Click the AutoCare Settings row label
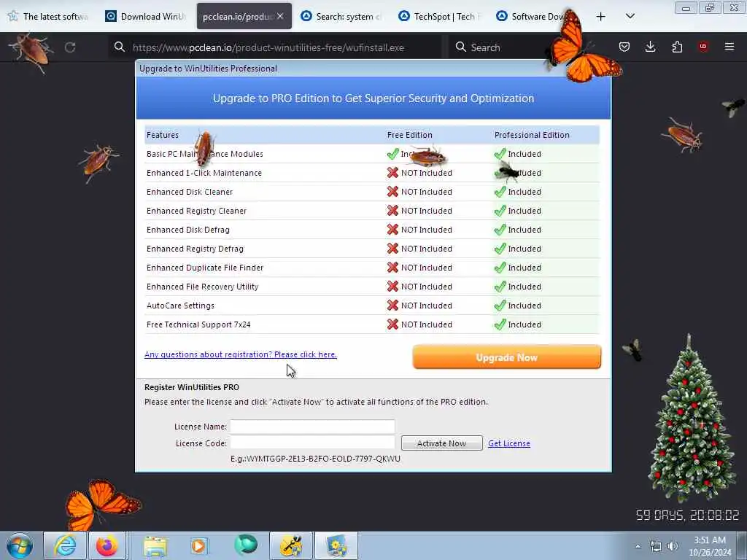Screen dimensions: 747x560 pos(180,306)
